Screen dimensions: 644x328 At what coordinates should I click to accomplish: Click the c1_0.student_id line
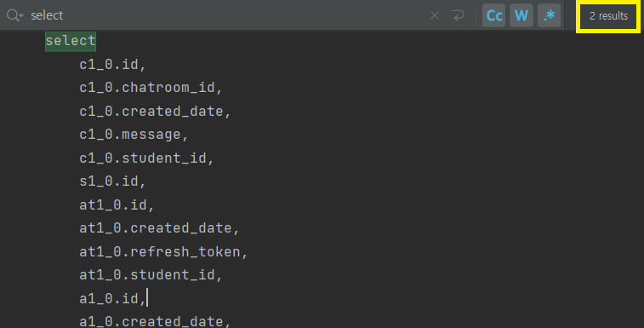point(146,158)
